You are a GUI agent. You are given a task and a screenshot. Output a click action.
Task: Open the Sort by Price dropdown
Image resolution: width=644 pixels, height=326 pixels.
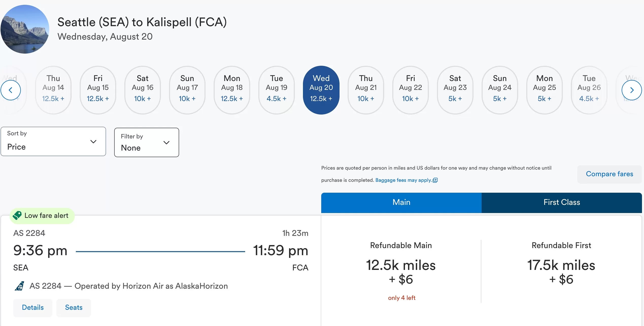(x=53, y=141)
